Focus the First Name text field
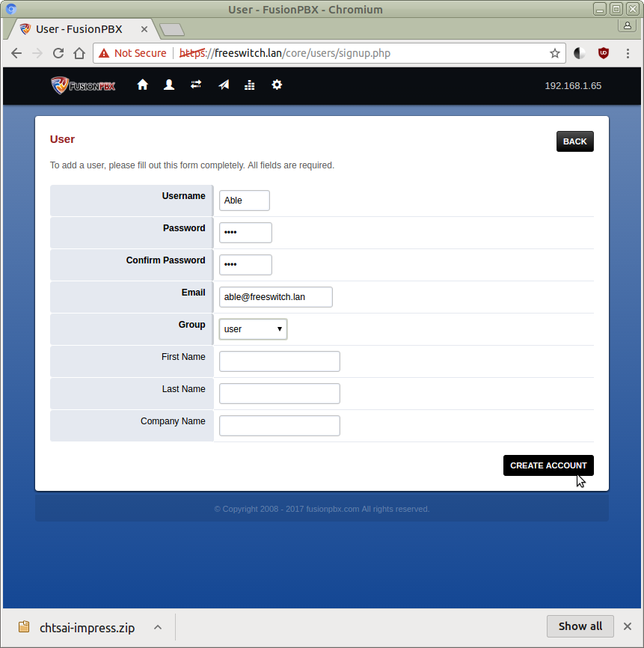Viewport: 644px width, 648px height. pyautogui.click(x=279, y=361)
